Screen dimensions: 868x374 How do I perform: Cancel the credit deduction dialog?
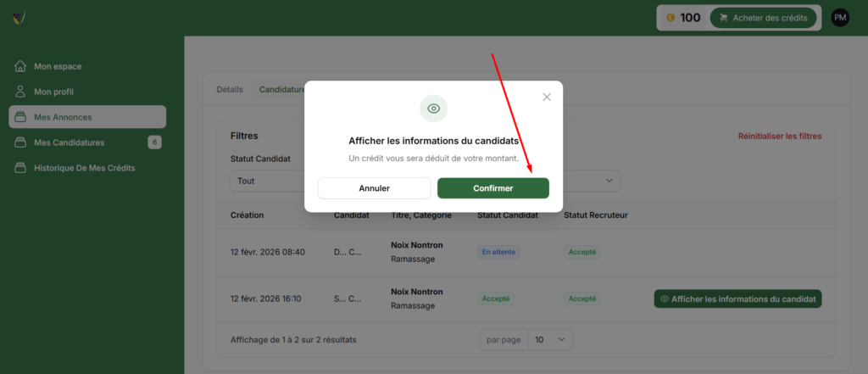(374, 188)
